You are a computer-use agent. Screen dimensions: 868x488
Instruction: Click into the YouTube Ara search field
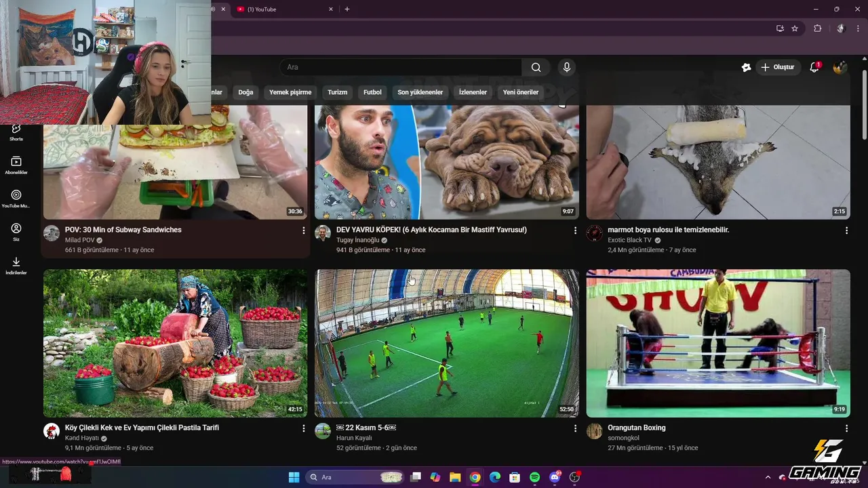tap(400, 67)
